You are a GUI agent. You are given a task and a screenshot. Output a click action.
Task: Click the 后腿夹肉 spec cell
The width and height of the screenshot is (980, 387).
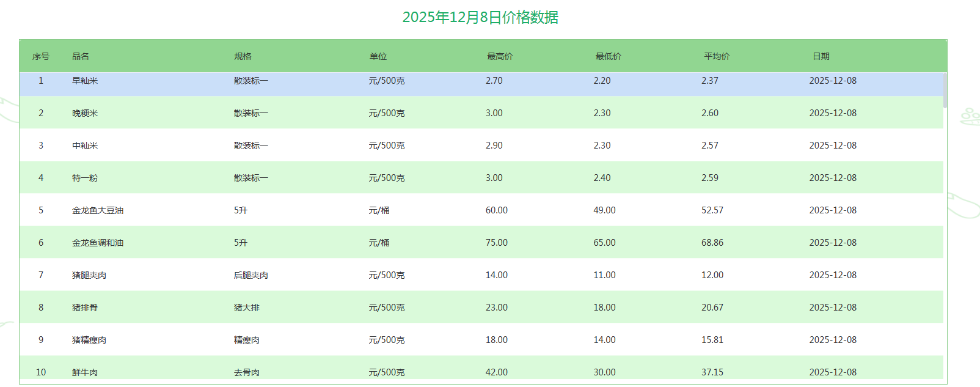click(251, 275)
